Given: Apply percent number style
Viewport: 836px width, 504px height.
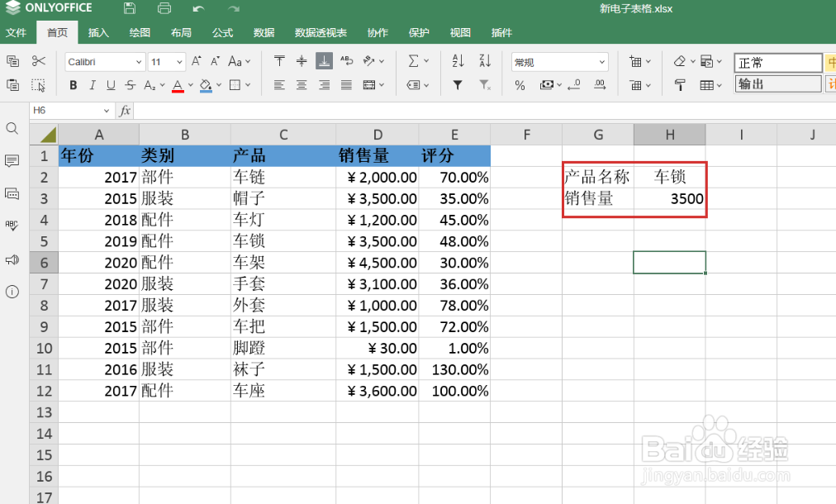Looking at the screenshot, I should click(519, 84).
